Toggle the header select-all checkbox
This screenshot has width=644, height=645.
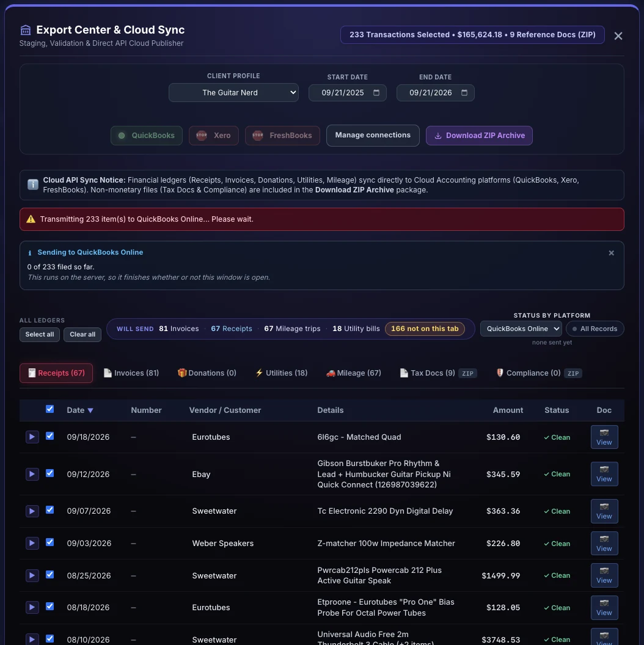pos(49,409)
